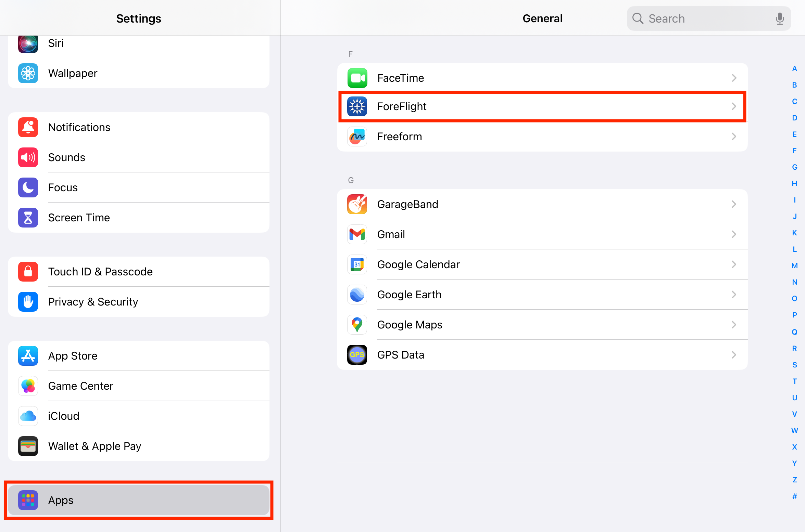Select Privacy & Security in the sidebar

pos(139,302)
